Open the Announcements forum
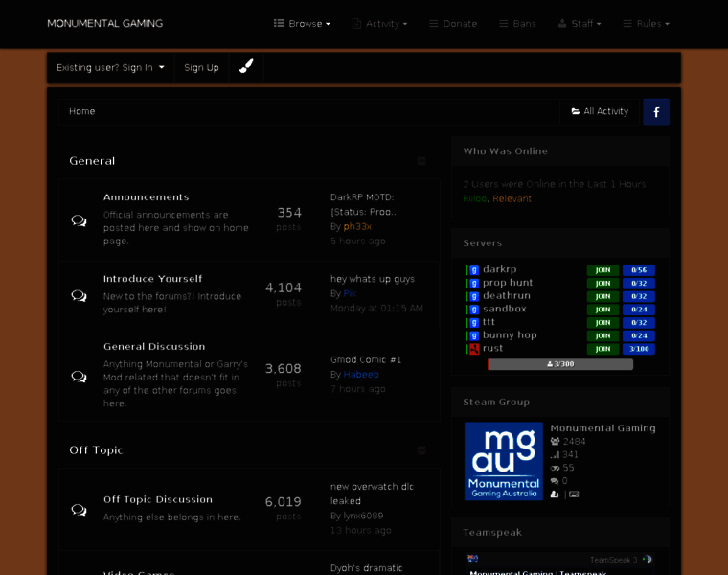 pyautogui.click(x=147, y=196)
